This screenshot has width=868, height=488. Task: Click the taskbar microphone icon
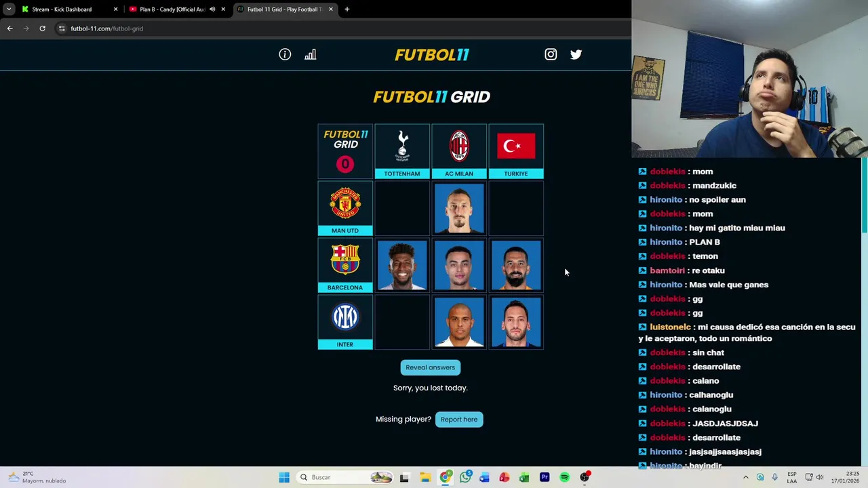[x=774, y=477]
